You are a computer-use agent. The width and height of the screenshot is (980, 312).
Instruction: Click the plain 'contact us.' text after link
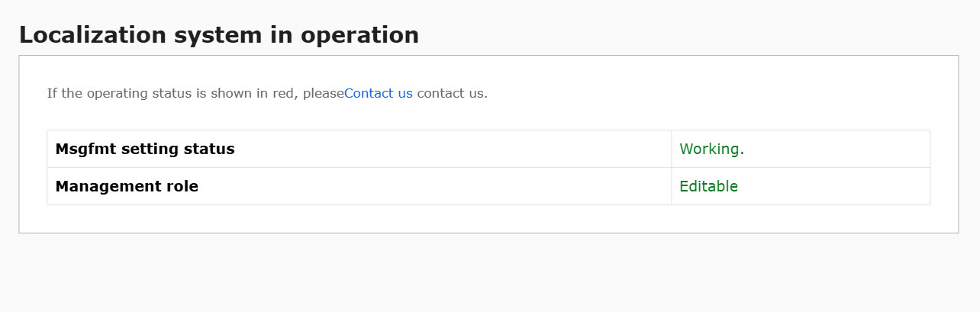click(452, 94)
